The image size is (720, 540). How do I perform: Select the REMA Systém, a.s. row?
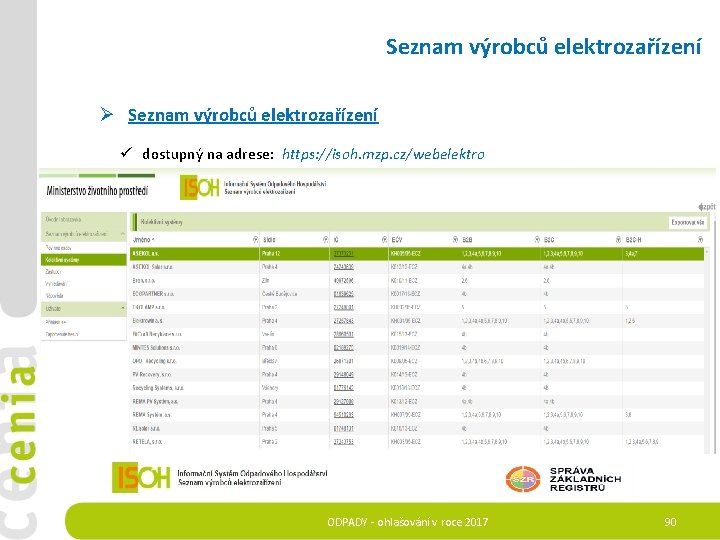pyautogui.click(x=417, y=415)
